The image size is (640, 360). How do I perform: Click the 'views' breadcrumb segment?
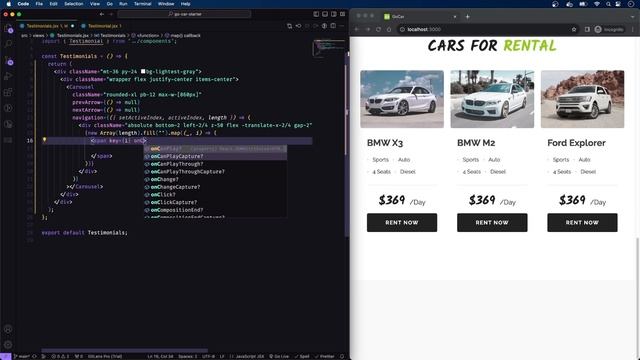tap(38, 36)
